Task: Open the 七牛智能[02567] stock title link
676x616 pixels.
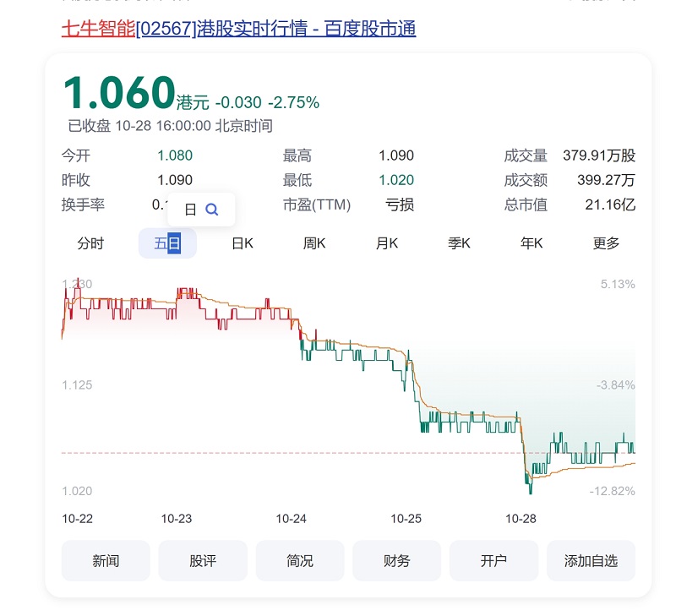Action: (238, 29)
